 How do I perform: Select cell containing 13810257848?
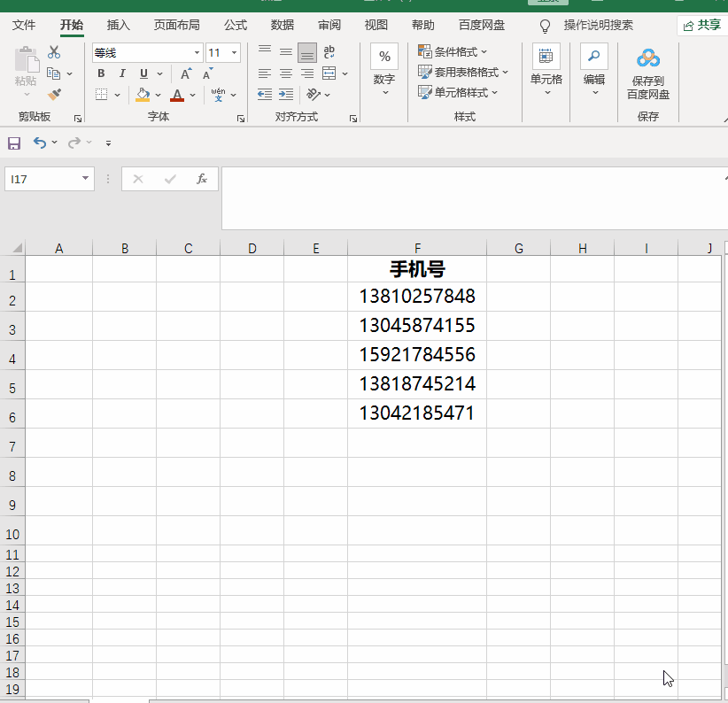[x=417, y=297]
